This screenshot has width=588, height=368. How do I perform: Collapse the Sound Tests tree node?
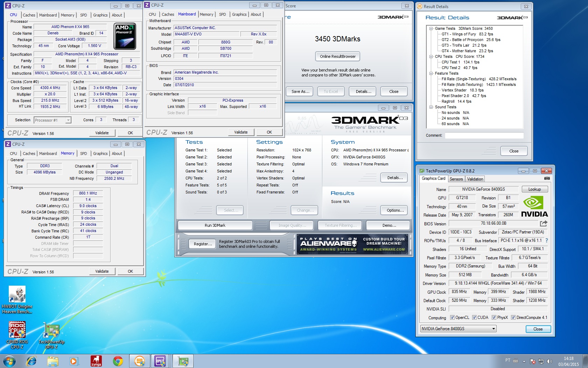click(431, 107)
